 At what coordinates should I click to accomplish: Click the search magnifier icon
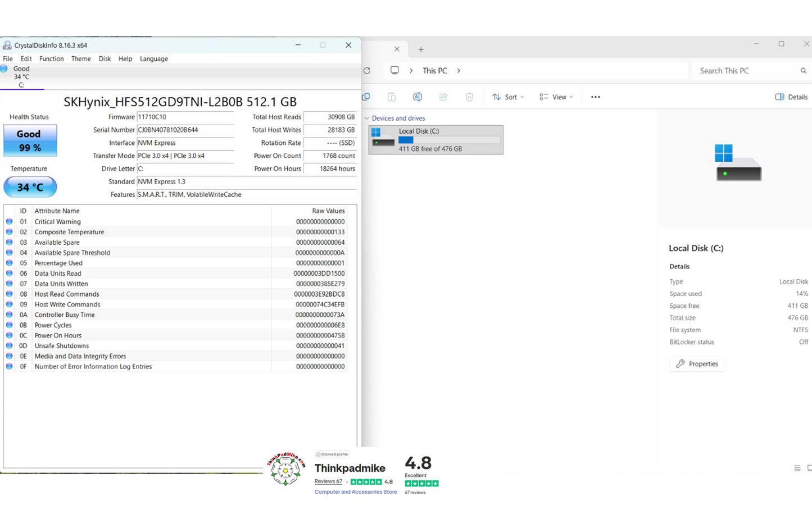point(803,71)
